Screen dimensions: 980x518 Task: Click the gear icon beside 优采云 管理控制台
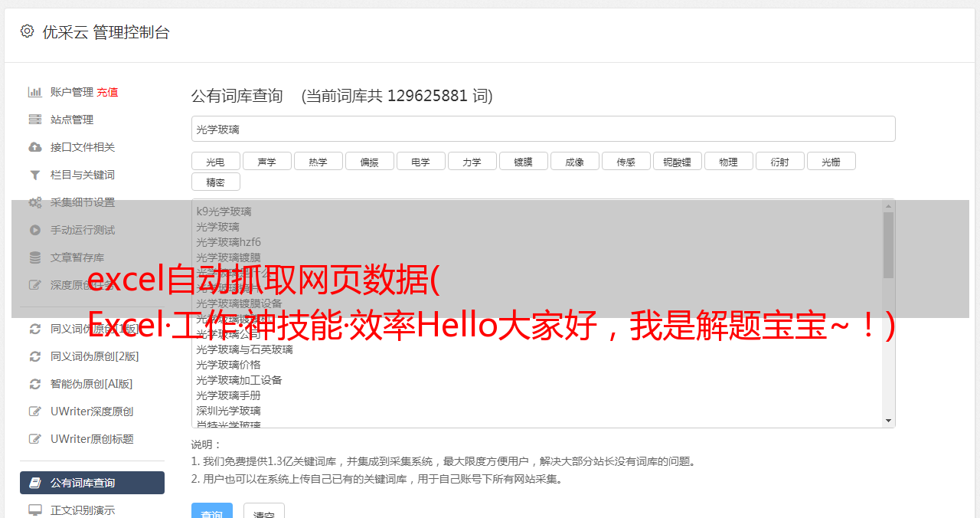tap(28, 31)
